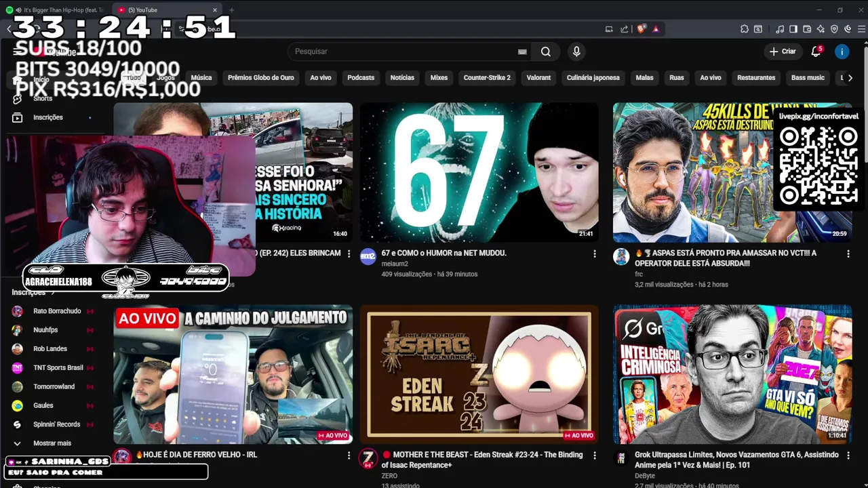Open the Brave Rewards triangle icon
The height and width of the screenshot is (488, 868).
click(x=656, y=29)
